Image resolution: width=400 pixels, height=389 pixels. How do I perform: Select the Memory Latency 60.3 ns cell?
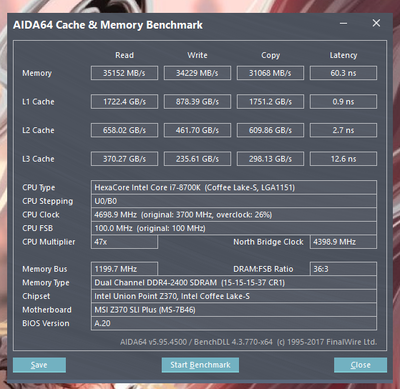click(x=343, y=73)
